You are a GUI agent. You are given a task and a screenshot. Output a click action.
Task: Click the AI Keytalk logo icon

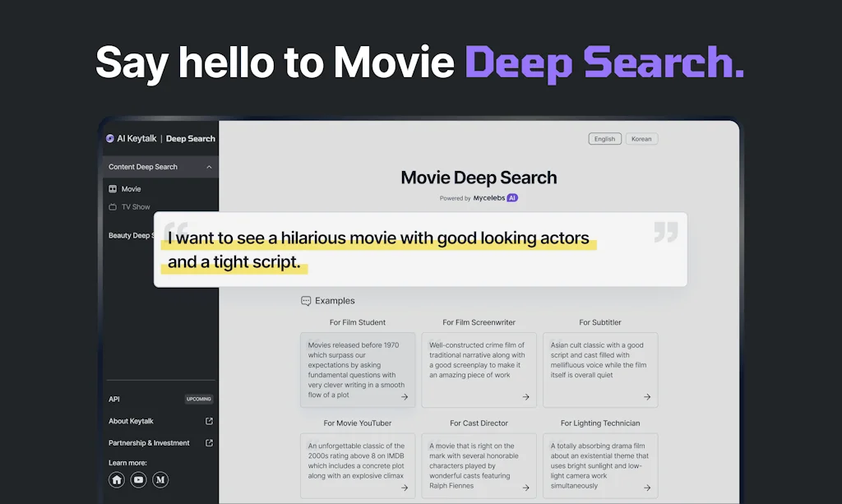point(110,138)
